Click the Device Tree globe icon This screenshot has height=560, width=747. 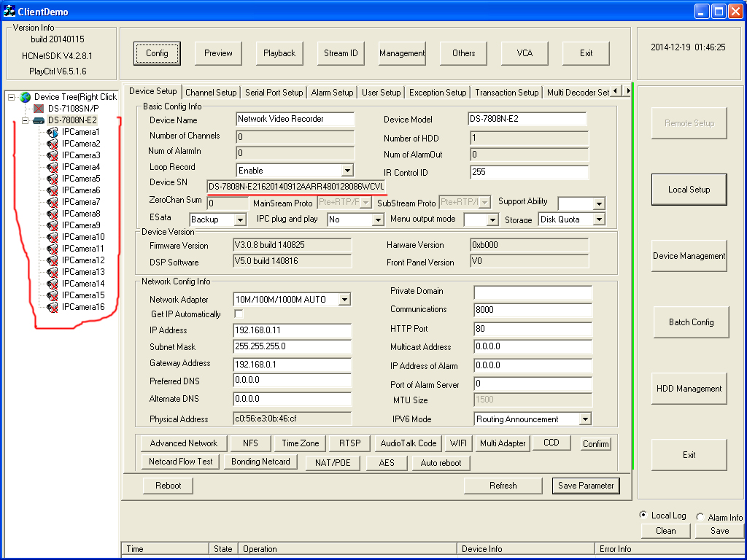[x=26, y=97]
